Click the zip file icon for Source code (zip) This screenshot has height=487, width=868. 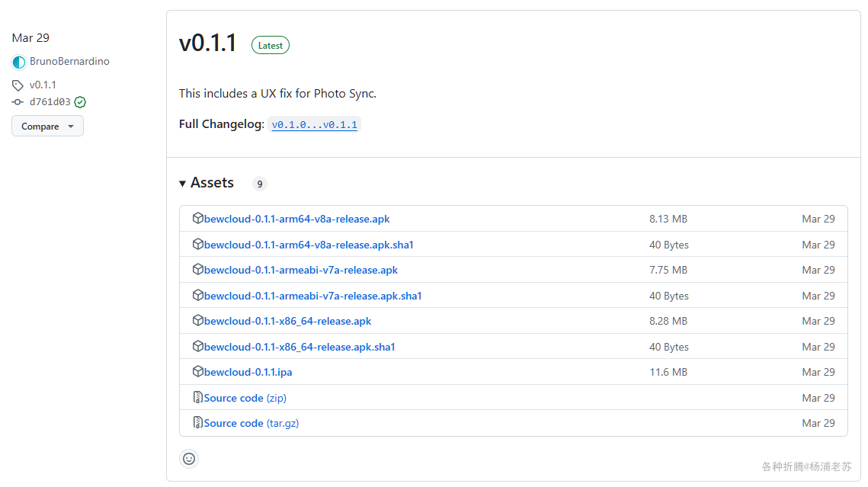click(x=198, y=398)
